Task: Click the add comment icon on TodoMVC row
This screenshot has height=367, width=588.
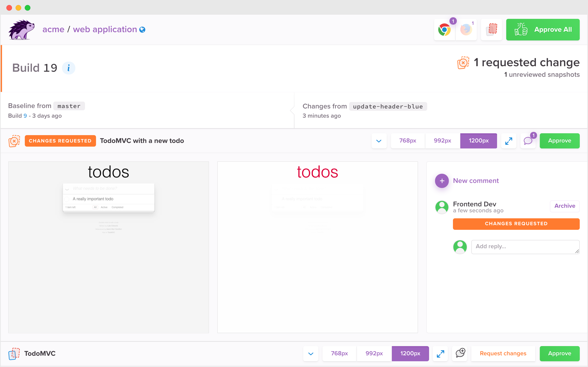Action: tap(460, 353)
